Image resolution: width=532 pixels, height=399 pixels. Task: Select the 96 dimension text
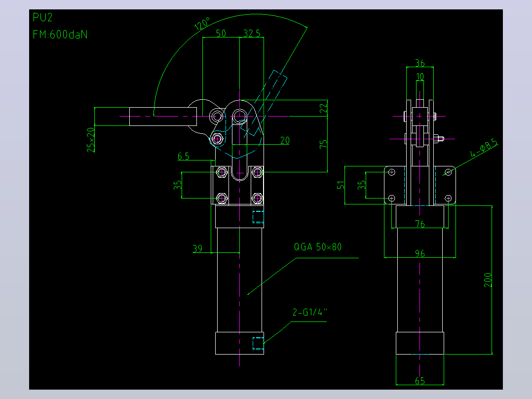click(420, 253)
